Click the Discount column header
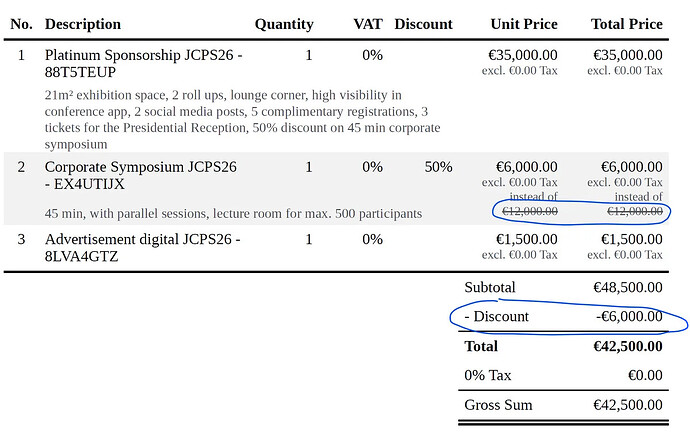 pos(423,24)
